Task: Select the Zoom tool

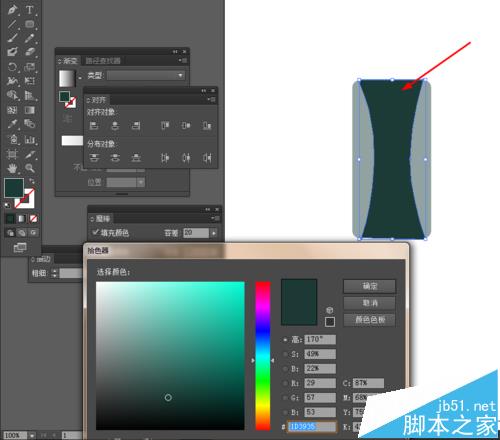Action: click(x=30, y=168)
